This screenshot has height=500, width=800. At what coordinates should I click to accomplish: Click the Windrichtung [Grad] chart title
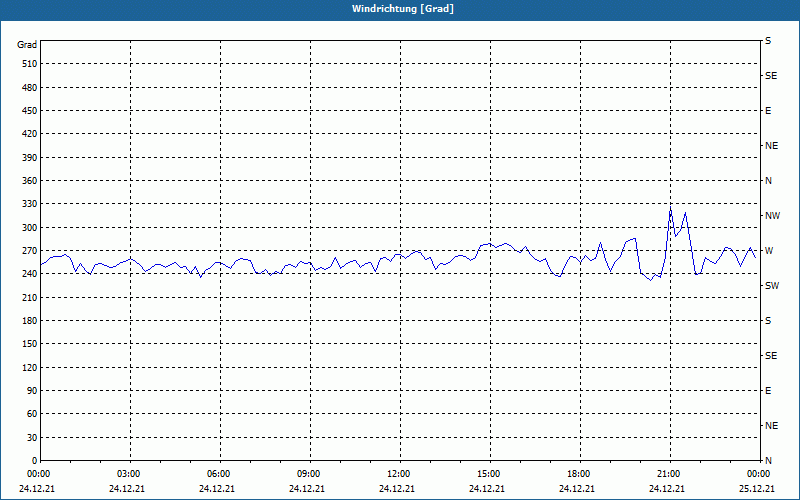click(403, 9)
